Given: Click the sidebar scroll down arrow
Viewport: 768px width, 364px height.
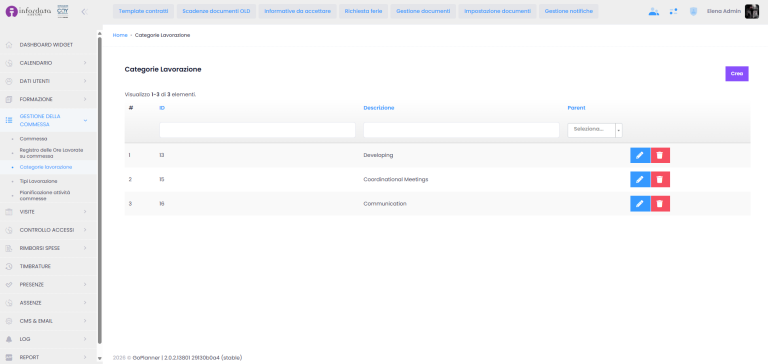Looking at the screenshot, I should [x=100, y=359].
